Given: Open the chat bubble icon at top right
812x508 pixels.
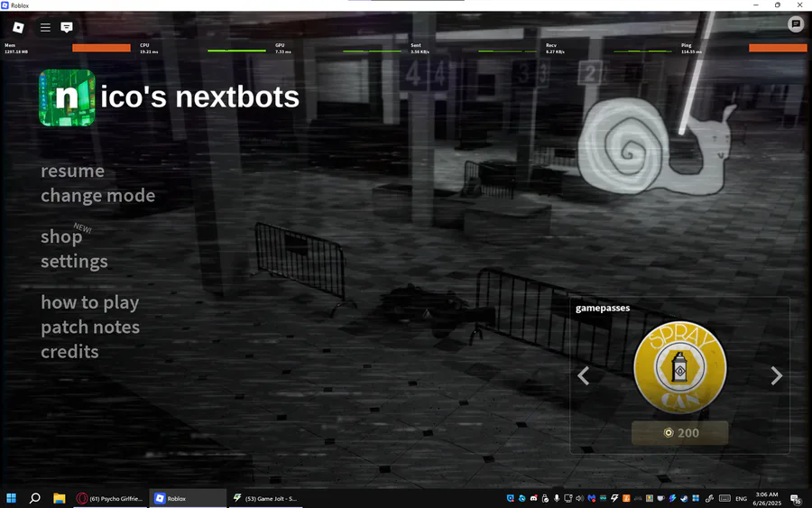Looking at the screenshot, I should [796, 23].
